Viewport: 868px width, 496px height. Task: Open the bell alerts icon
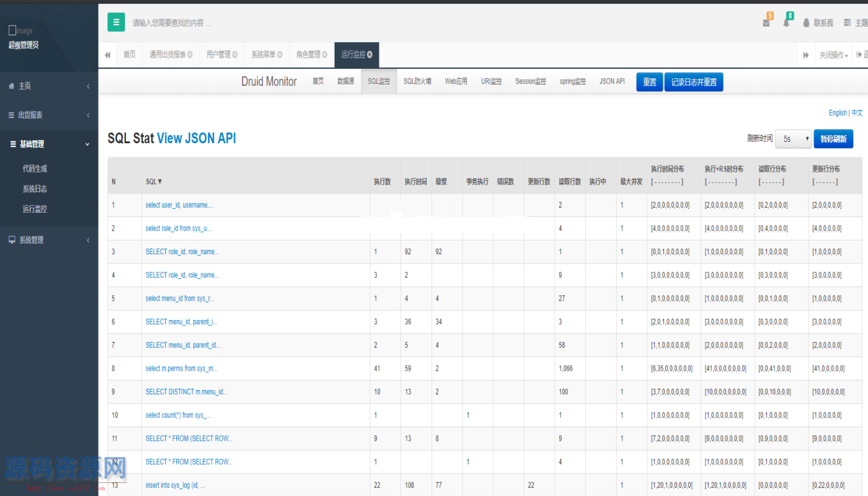(786, 23)
